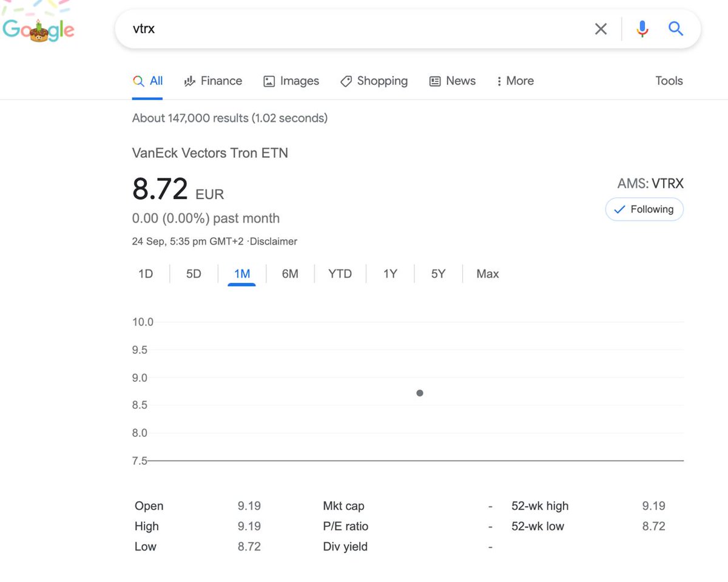Select the 5Y chart range
The width and height of the screenshot is (728, 582).
point(438,274)
